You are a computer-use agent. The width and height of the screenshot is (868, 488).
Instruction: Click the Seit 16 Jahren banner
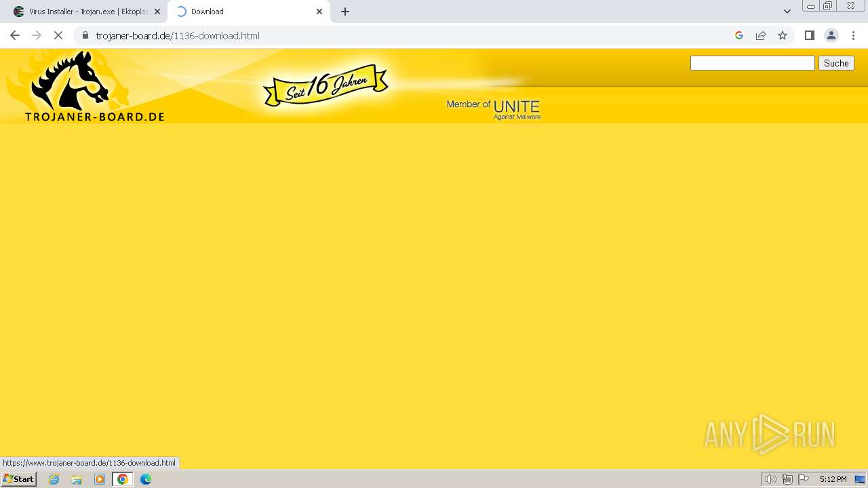325,85
